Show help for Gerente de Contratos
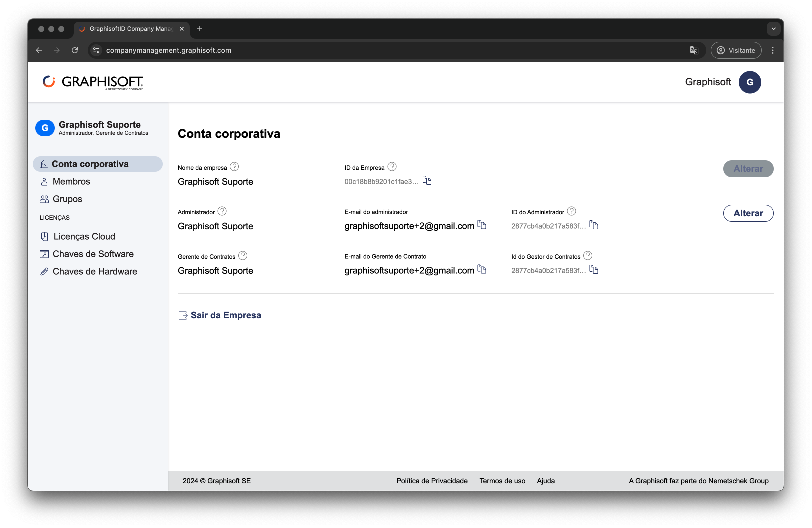812x528 pixels. click(x=243, y=256)
